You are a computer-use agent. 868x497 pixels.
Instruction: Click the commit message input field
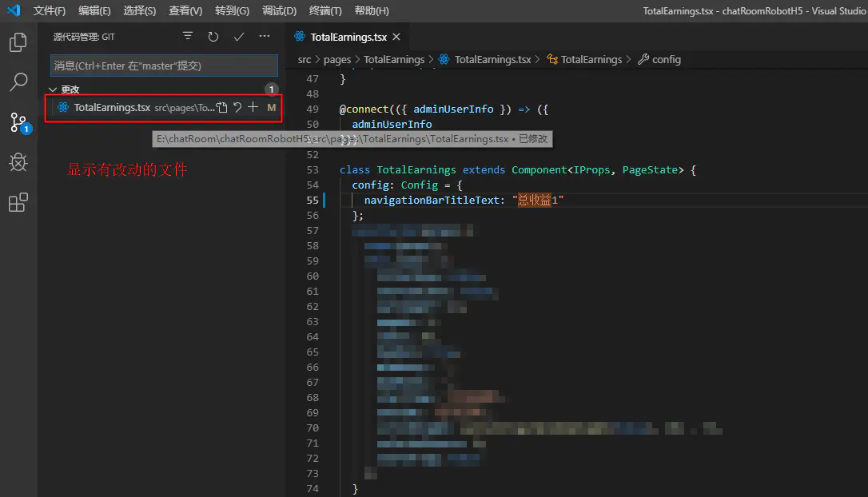tap(164, 66)
